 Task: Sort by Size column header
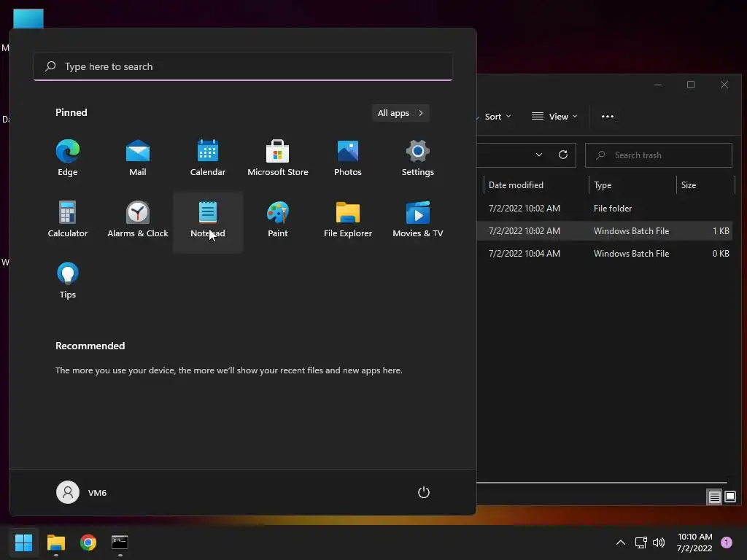705,184
